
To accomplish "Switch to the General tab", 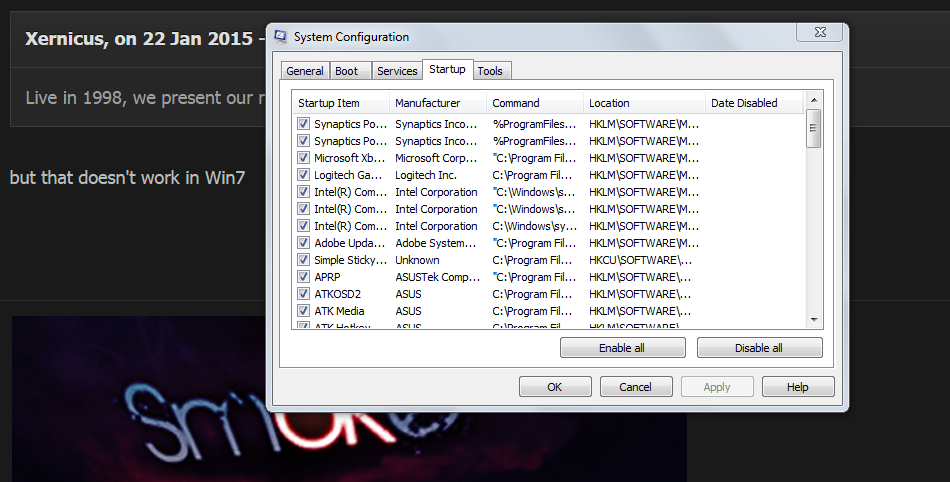I will pos(305,71).
